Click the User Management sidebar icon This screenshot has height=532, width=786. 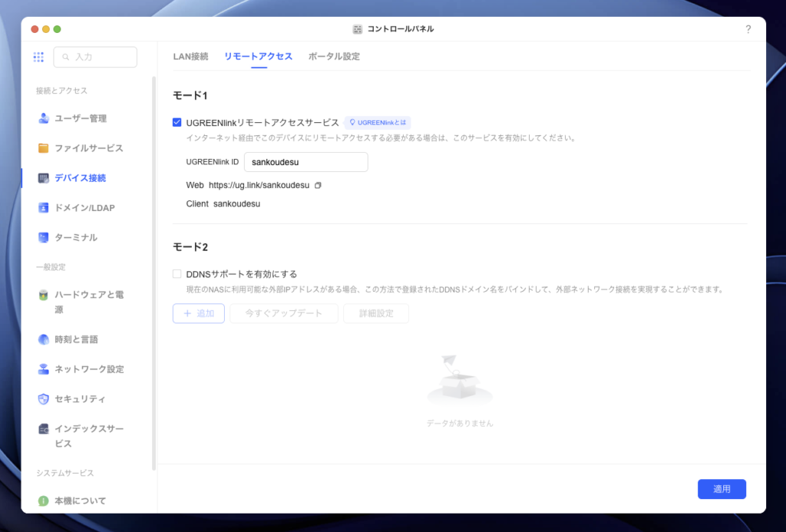[44, 118]
